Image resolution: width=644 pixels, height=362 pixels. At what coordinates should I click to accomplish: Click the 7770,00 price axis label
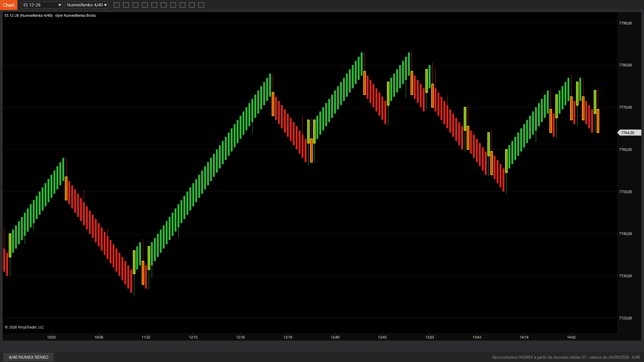(x=625, y=107)
